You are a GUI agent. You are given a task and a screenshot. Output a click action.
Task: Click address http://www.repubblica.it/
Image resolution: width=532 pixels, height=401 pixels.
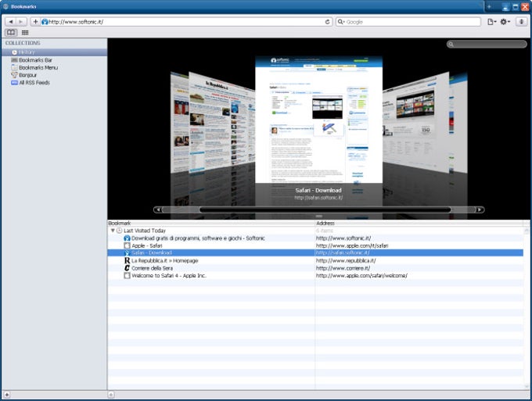[346, 260]
